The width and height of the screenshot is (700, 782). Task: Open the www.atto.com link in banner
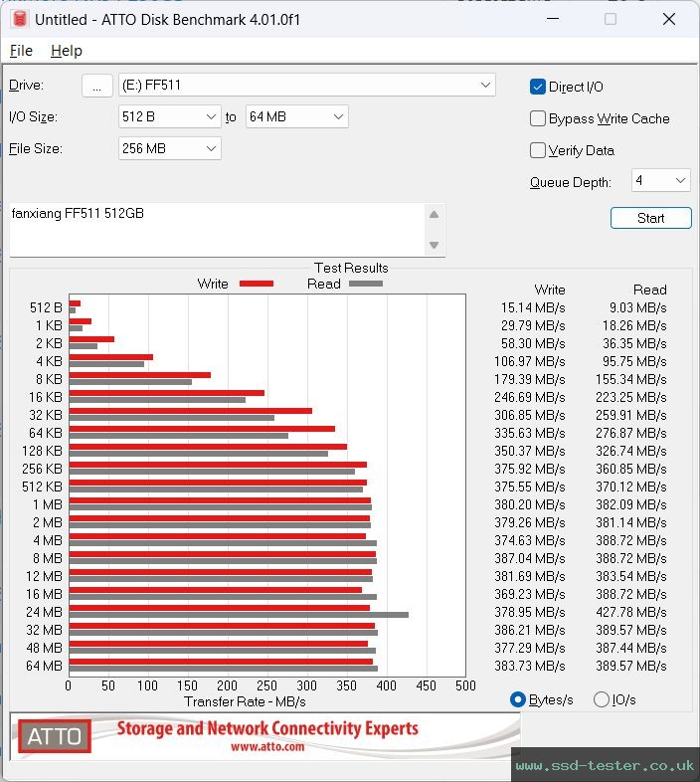267,746
